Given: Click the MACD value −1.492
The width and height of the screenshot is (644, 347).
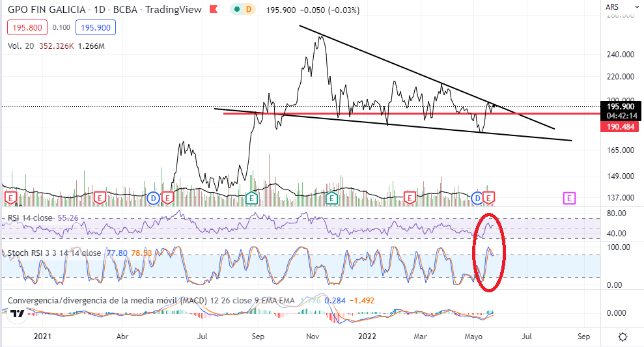Looking at the screenshot, I should (362, 301).
